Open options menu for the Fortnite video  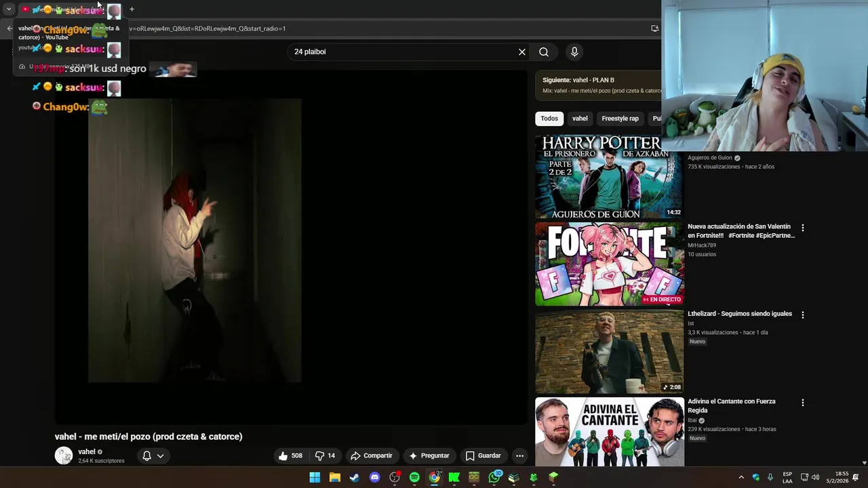click(x=803, y=228)
